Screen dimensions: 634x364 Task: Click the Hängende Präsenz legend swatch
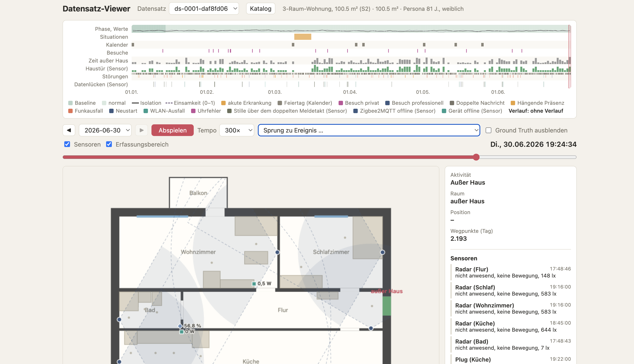click(x=513, y=103)
